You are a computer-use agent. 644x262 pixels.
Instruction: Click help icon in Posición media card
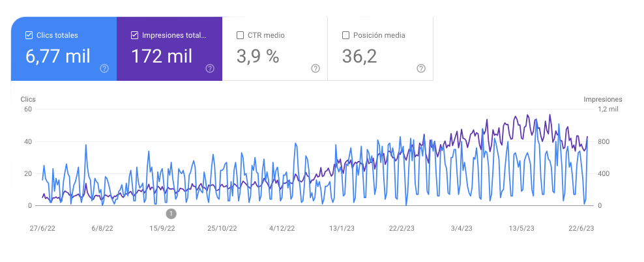point(421,68)
